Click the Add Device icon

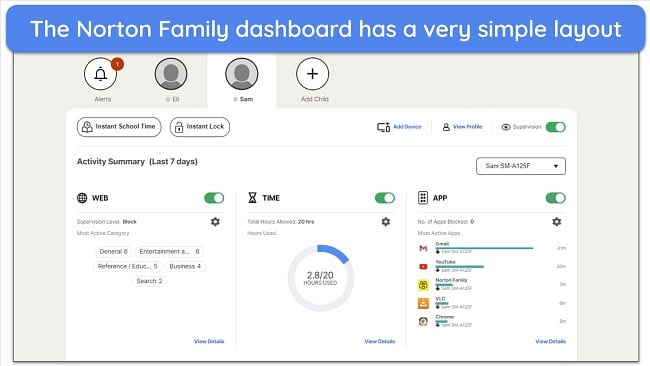pos(383,127)
